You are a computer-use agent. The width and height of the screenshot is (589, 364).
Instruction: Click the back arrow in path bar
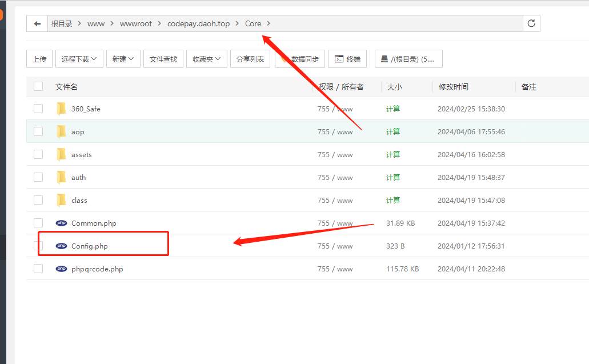[37, 23]
